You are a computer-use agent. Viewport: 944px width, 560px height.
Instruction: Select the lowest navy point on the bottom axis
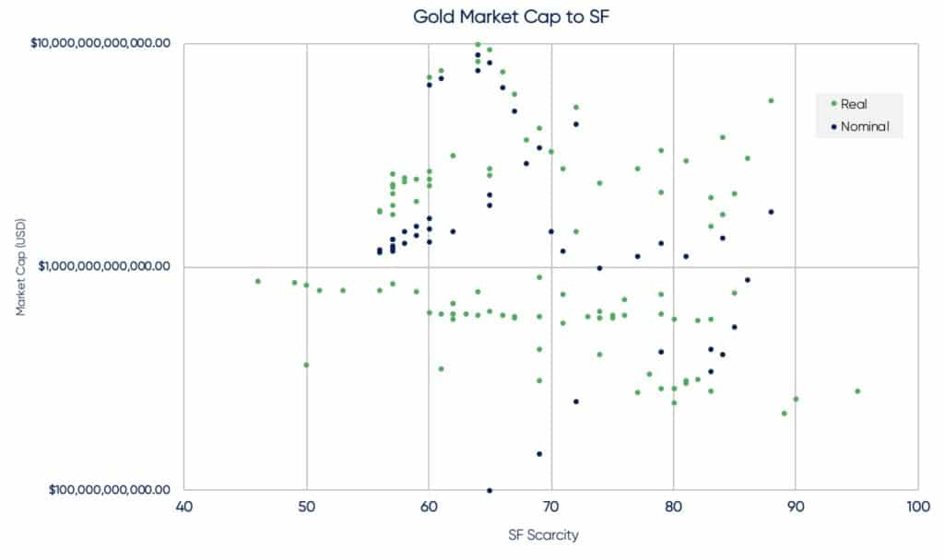coord(490,490)
